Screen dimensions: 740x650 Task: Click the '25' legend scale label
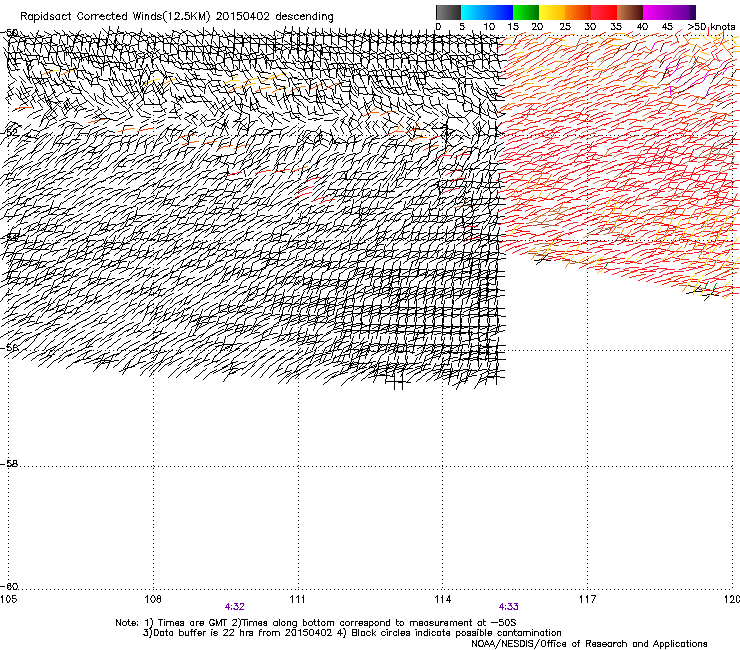pyautogui.click(x=565, y=27)
